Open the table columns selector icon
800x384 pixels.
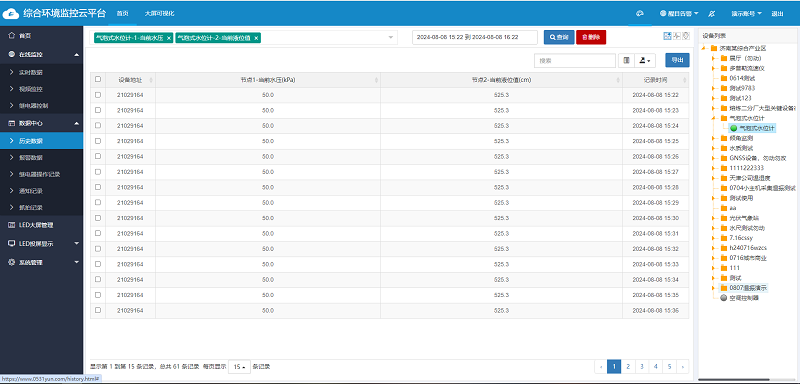pos(626,60)
